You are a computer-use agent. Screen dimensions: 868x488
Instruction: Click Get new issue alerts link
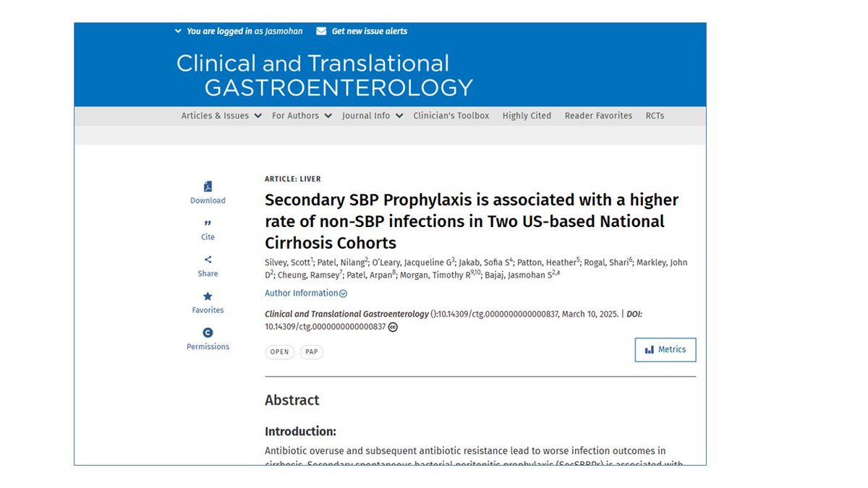tap(369, 31)
